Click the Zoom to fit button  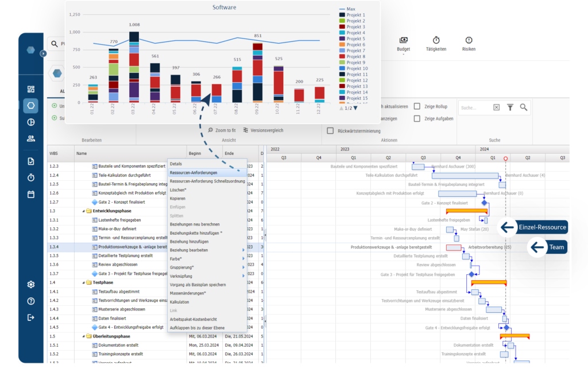pyautogui.click(x=222, y=130)
